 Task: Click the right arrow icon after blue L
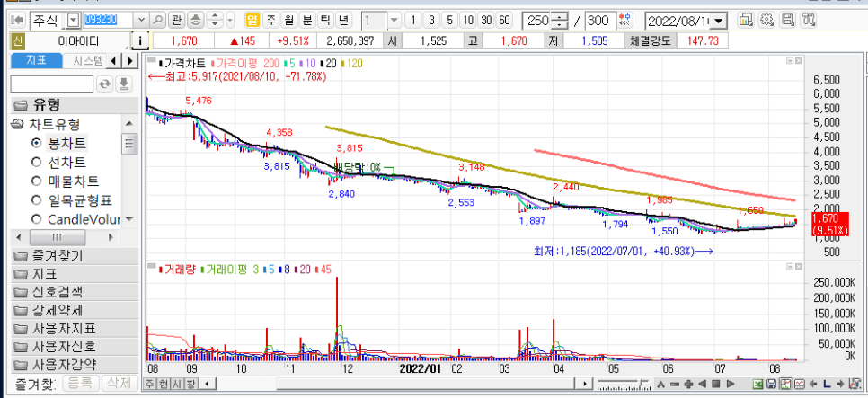(840, 384)
